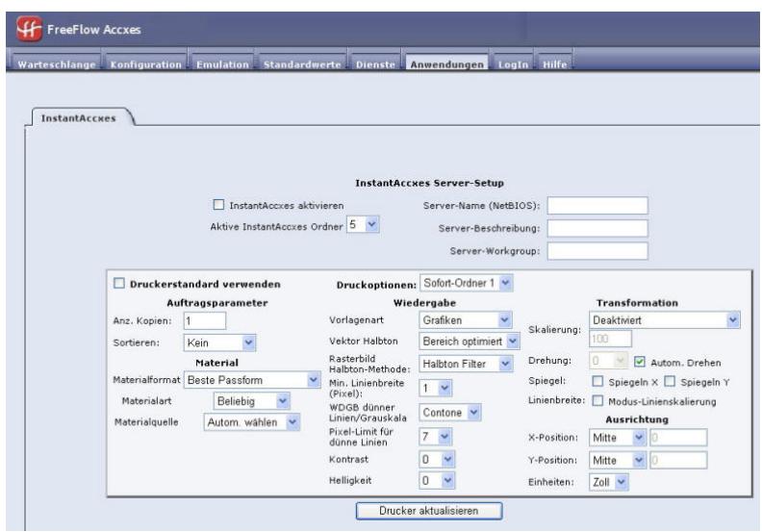
Task: Open Pixel-Limit für dünne Linien dropdown
Action: coord(436,437)
